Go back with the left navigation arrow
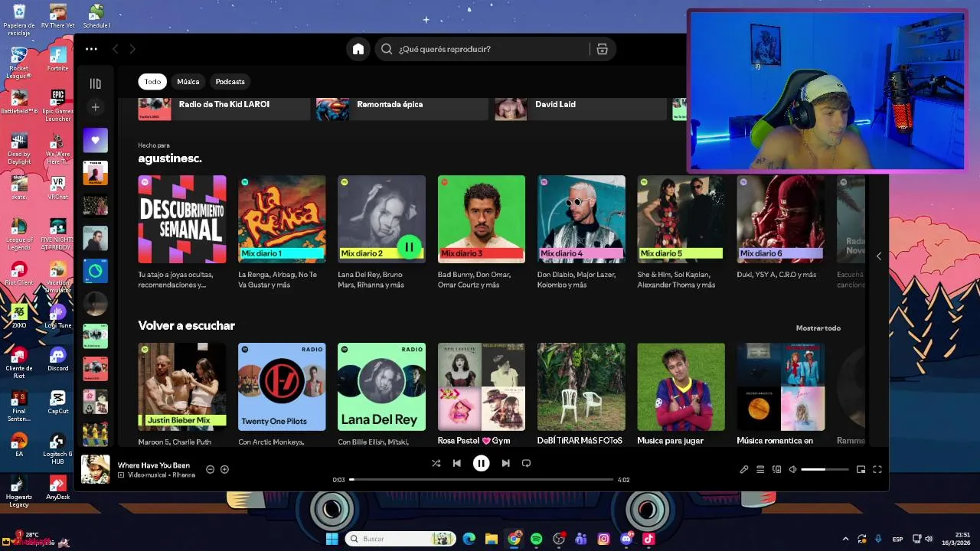The width and height of the screenshot is (980, 551). click(x=115, y=49)
